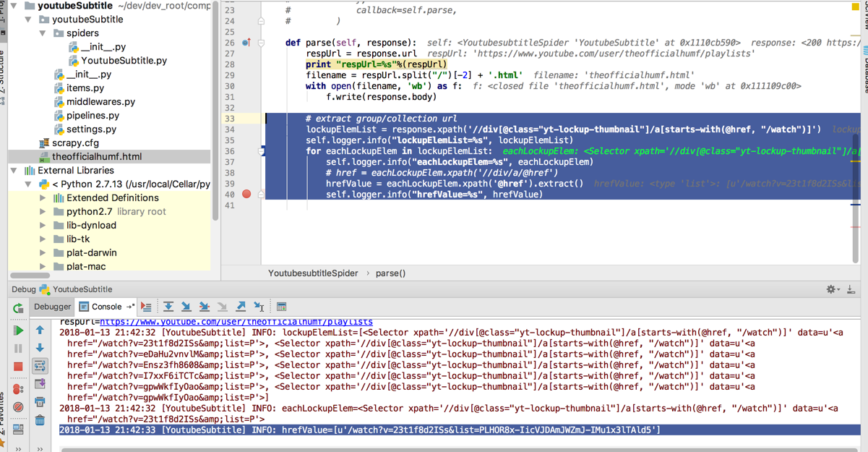The height and width of the screenshot is (452, 868).
Task: Resume program with green play icon
Action: tap(18, 331)
